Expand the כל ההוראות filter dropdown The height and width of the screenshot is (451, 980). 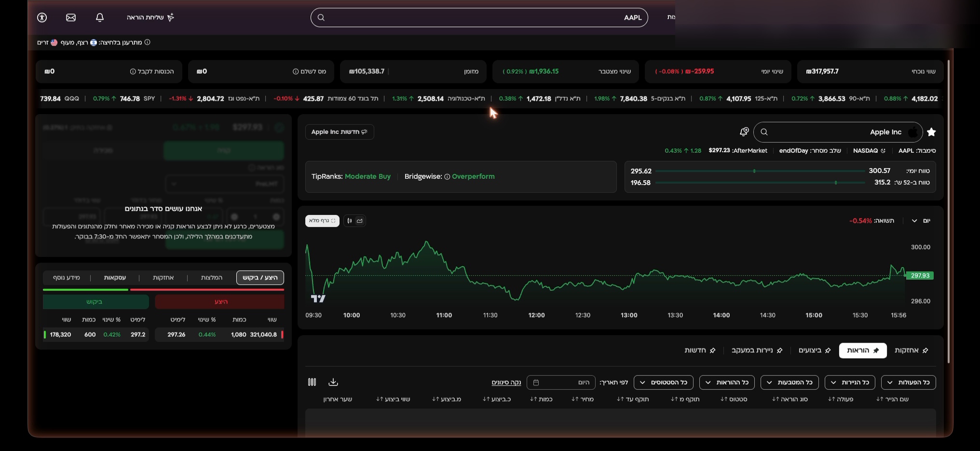[x=727, y=382]
